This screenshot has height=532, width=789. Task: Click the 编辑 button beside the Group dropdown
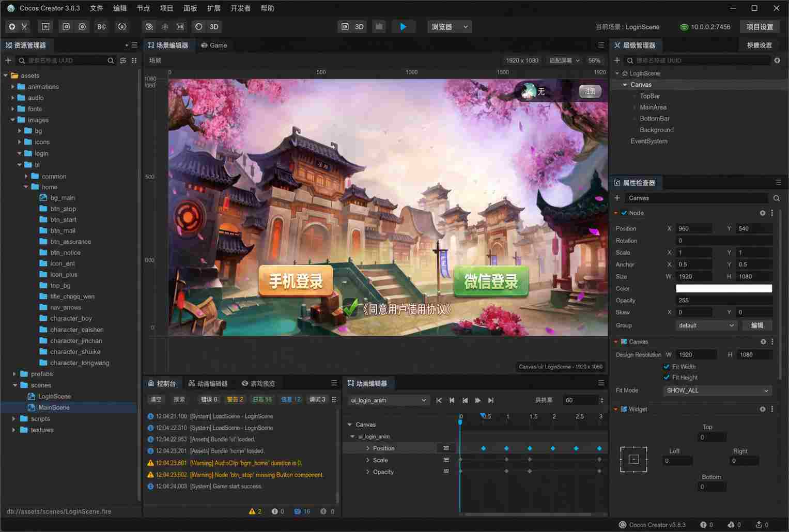coord(757,325)
